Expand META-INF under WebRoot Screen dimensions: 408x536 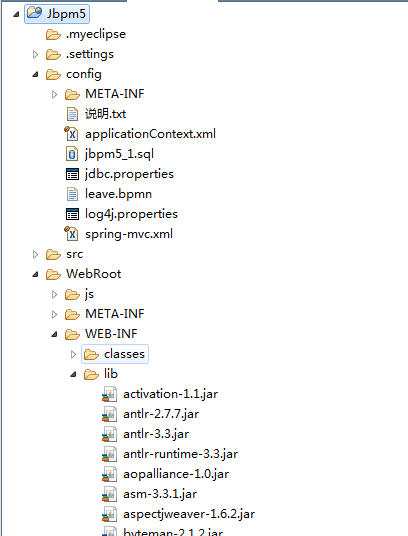click(x=54, y=314)
